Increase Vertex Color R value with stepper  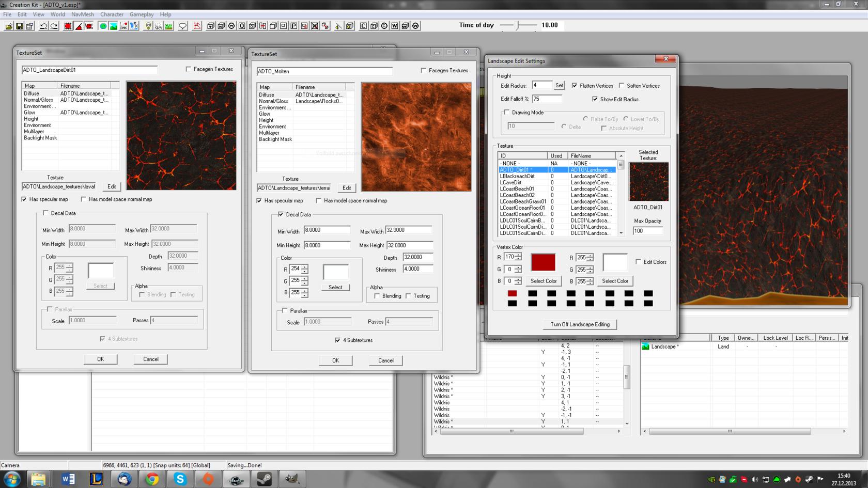[x=518, y=255]
